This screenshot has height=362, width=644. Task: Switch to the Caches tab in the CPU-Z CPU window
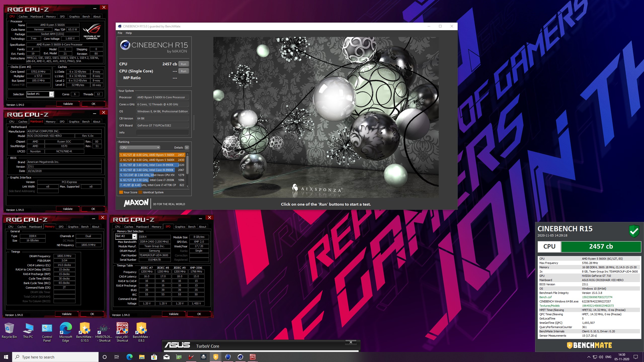(23, 17)
